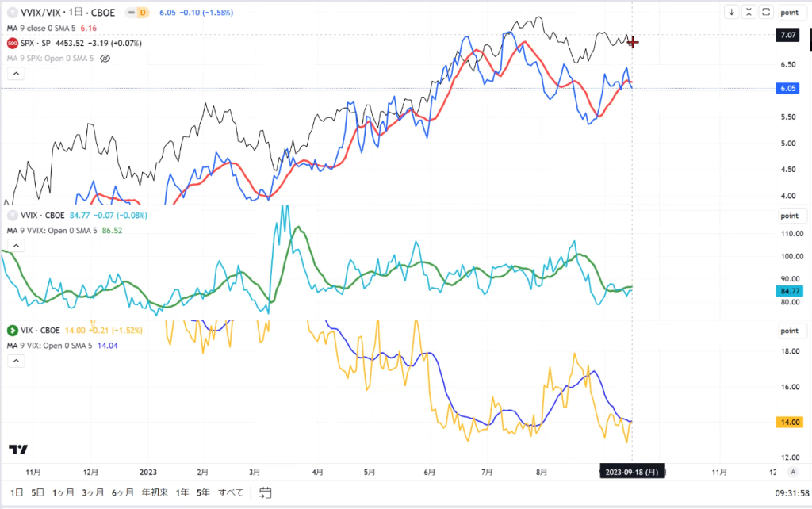Image resolution: width=812 pixels, height=509 pixels.
Task: Open the go-to-date calendar icon
Action: (265, 492)
